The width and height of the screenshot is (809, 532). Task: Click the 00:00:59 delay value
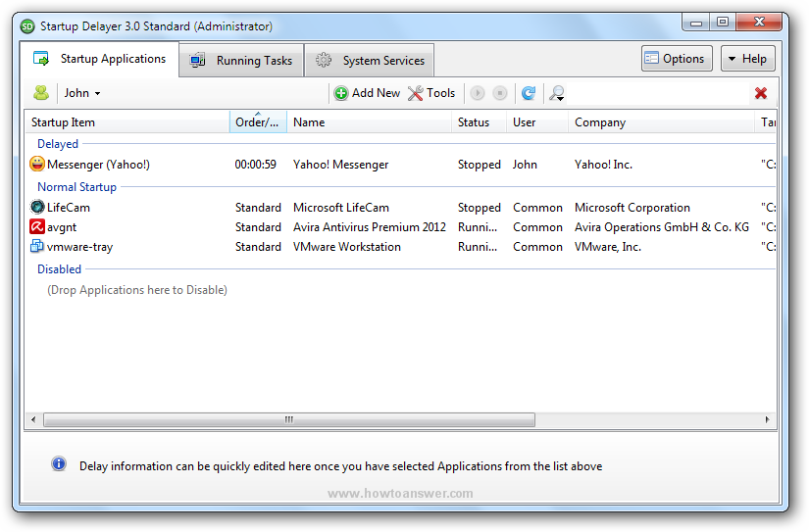point(255,165)
